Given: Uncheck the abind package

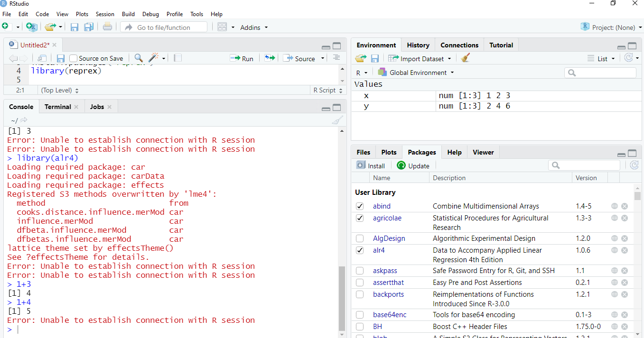Looking at the screenshot, I should [360, 206].
